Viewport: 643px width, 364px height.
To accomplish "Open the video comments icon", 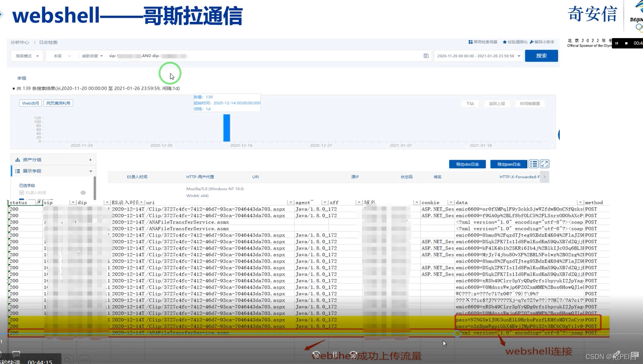I will tap(16, 354).
